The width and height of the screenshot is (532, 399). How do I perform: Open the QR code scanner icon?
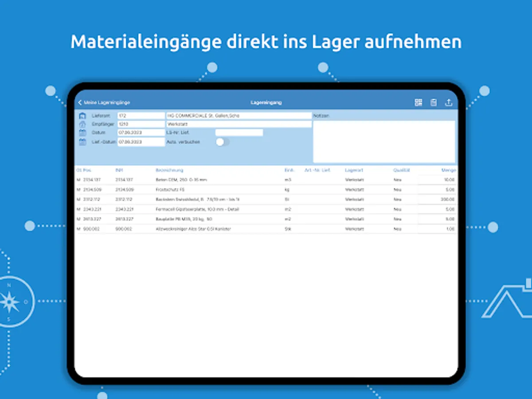click(419, 102)
